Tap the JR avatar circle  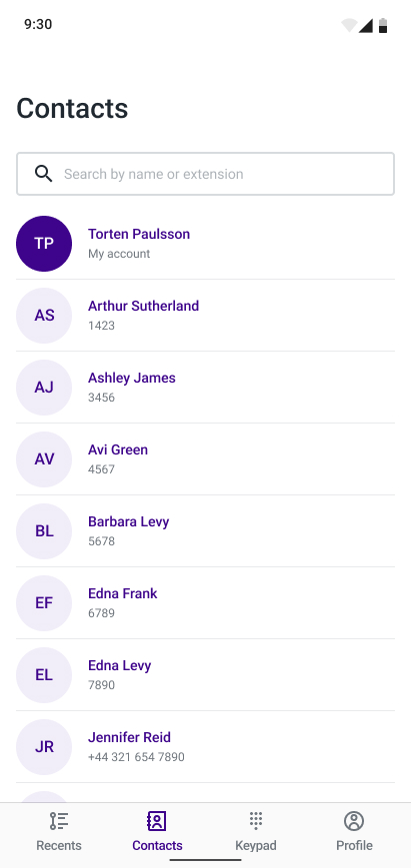(44, 747)
